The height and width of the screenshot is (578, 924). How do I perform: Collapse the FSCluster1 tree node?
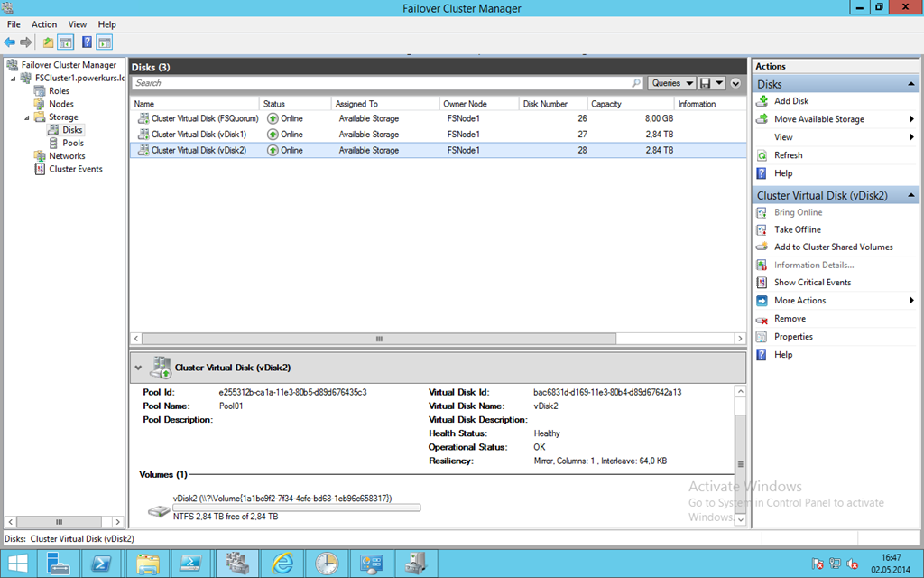pos(13,79)
